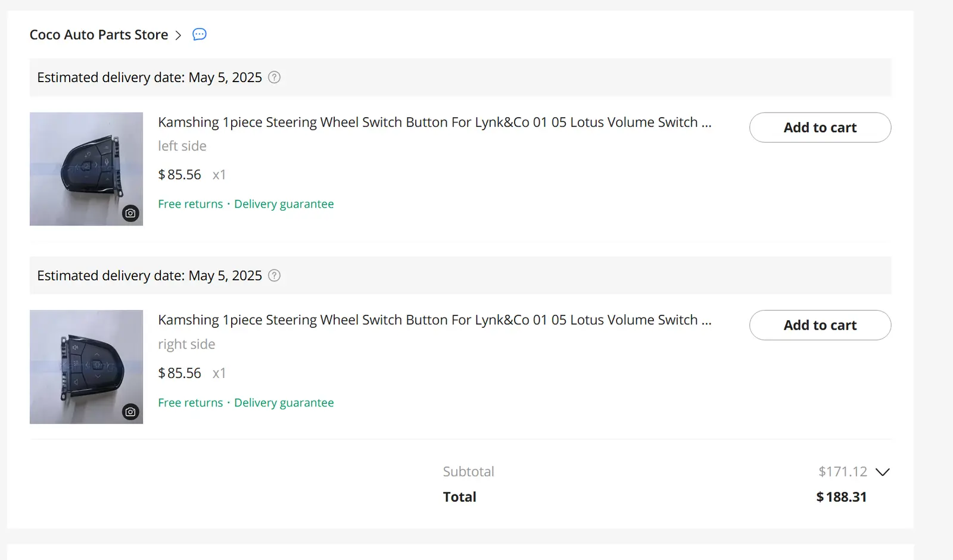953x560 pixels.
Task: Add the right side switch to cart
Action: (820, 325)
